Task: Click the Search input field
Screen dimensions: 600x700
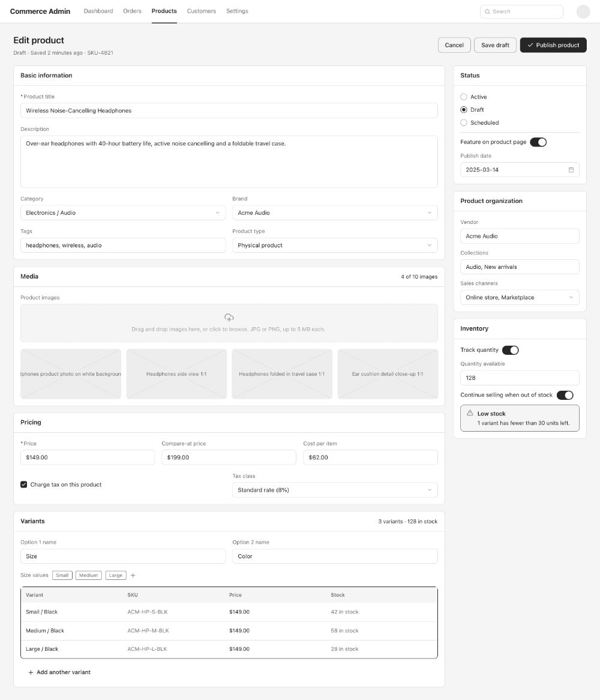Action: point(521,11)
